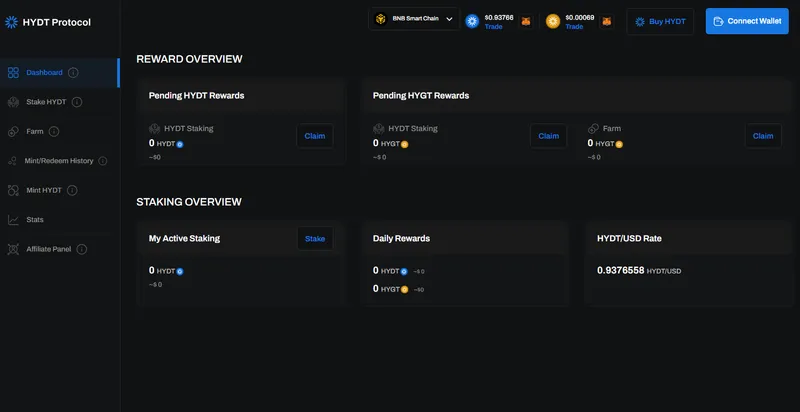The width and height of the screenshot is (800, 412).
Task: Click HYDT Staking icon under Pending HYDT Rewards
Action: (155, 128)
